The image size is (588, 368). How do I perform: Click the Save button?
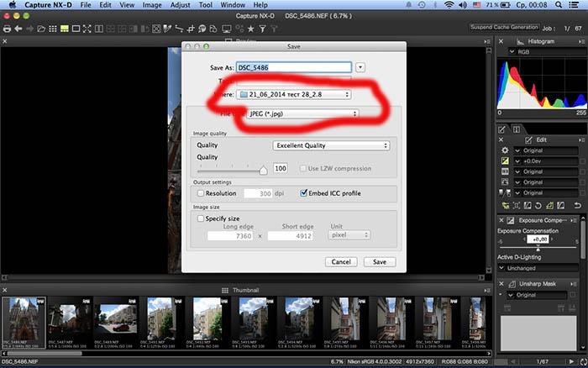pyautogui.click(x=380, y=262)
